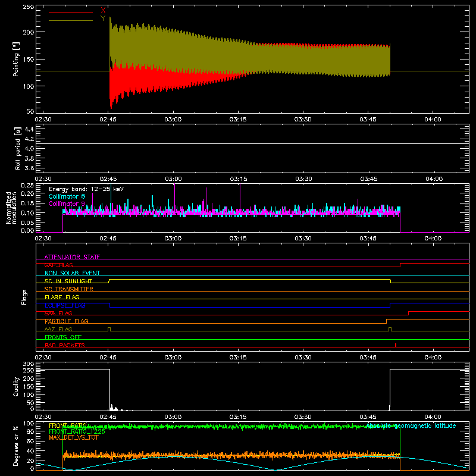The width and height of the screenshot is (476, 476).
Task: Click the 'Pointing' y-axis title
Action: (16, 59)
